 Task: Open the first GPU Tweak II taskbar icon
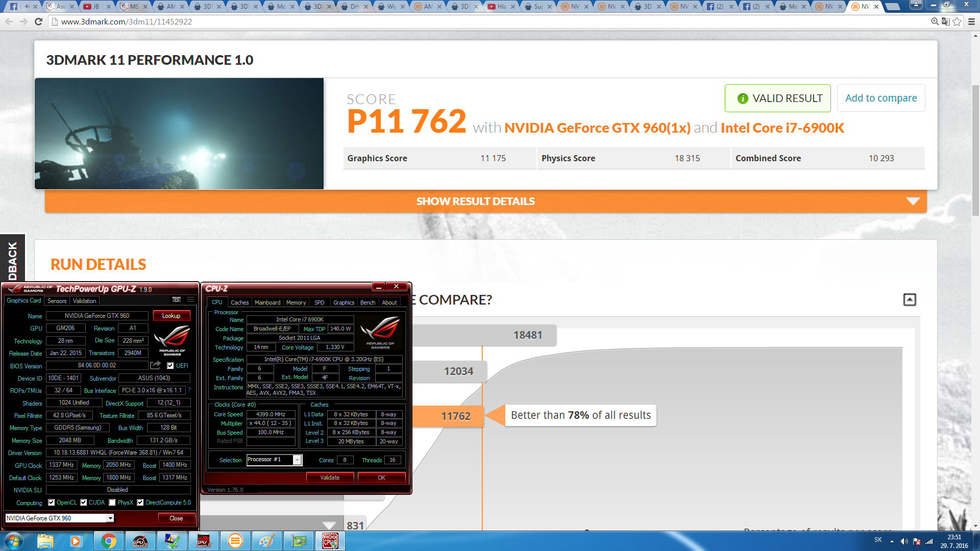click(x=140, y=541)
